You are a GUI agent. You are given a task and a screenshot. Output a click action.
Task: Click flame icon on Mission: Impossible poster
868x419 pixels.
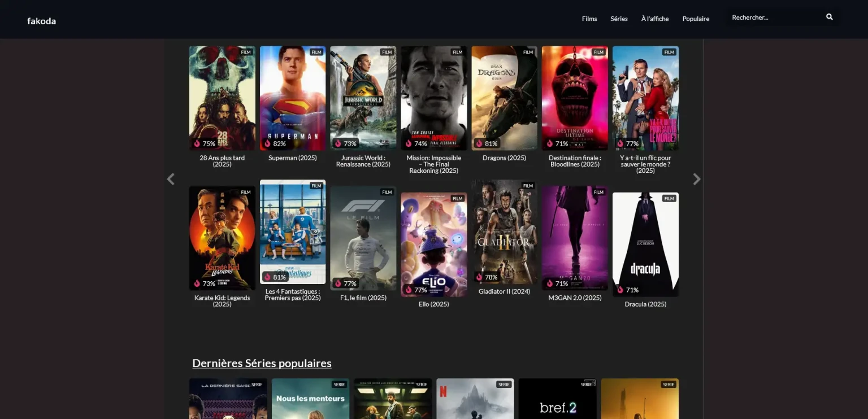pos(409,143)
